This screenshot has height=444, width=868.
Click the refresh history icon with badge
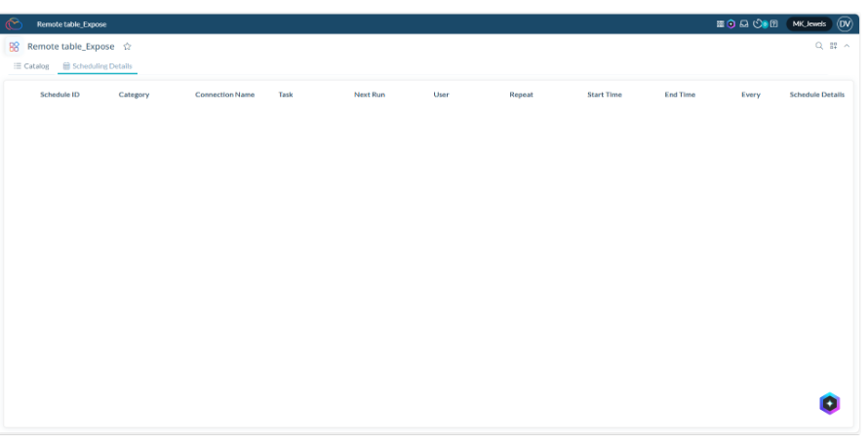760,23
